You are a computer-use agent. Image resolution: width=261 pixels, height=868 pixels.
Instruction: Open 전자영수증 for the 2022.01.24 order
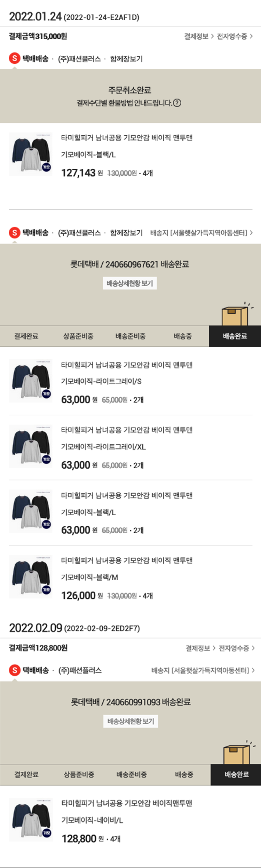(x=235, y=37)
